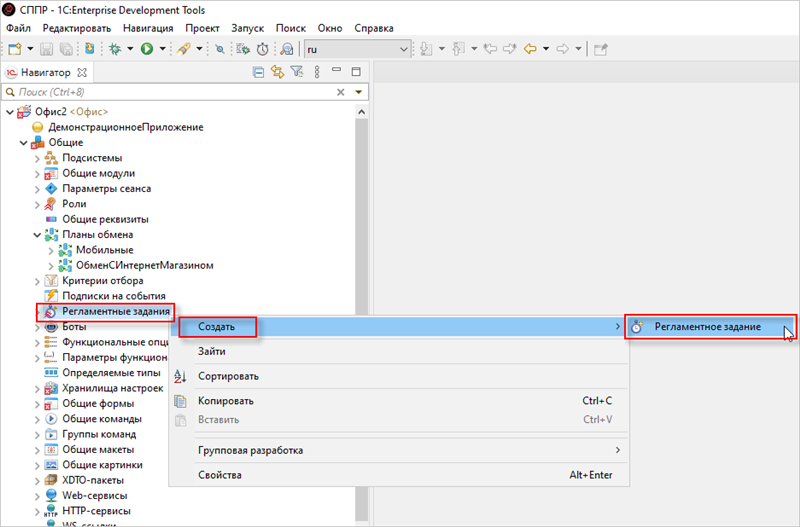Open the Проект menu
800x527 pixels.
click(201, 29)
